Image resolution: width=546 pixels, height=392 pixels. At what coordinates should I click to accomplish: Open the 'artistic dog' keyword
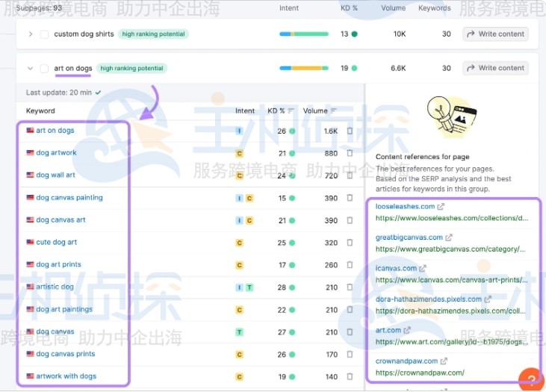(x=55, y=287)
